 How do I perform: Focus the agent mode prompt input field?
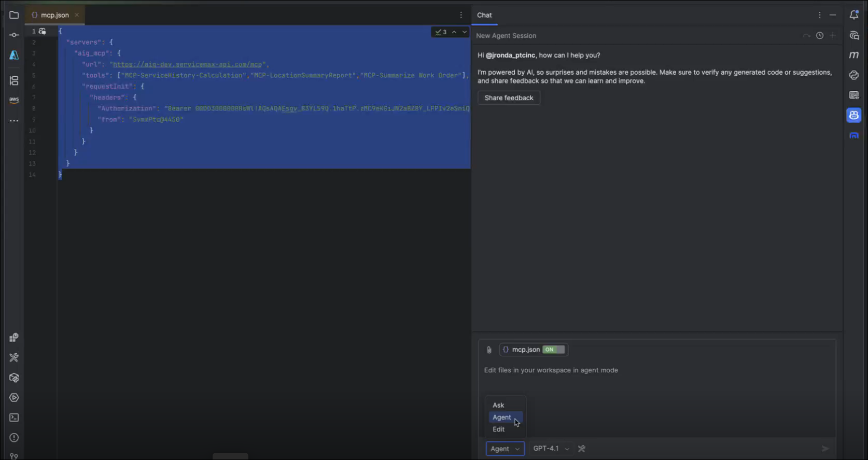click(657, 370)
